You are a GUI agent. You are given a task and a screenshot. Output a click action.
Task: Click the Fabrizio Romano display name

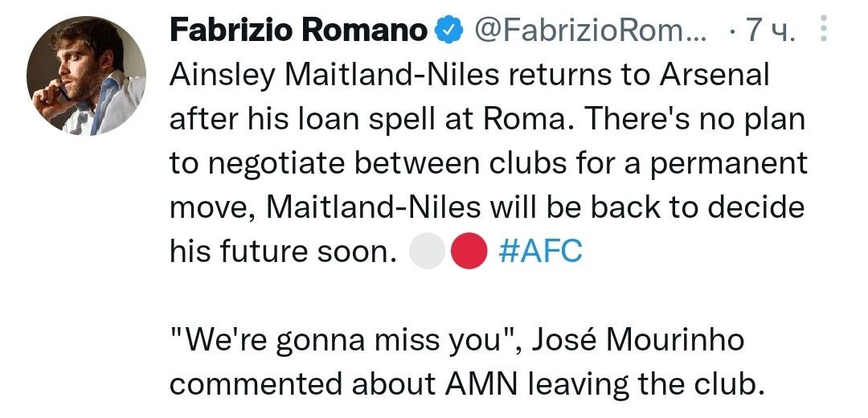coord(298,31)
